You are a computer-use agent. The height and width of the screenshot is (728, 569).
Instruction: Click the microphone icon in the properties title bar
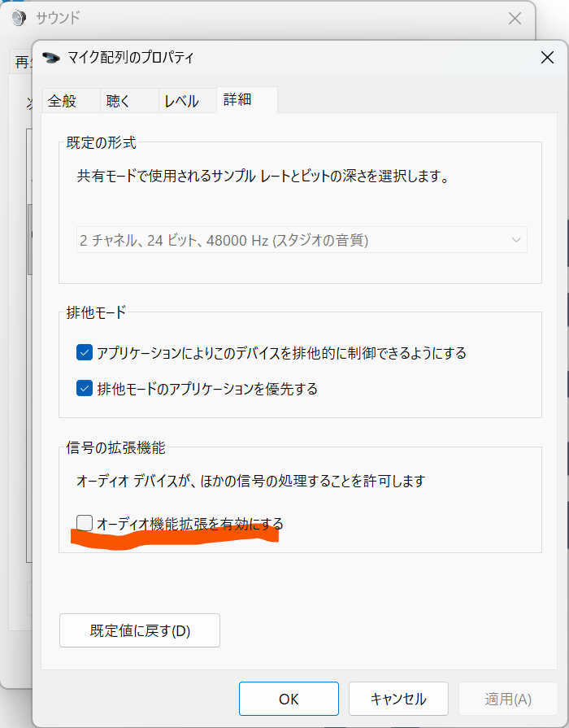pyautogui.click(x=52, y=58)
